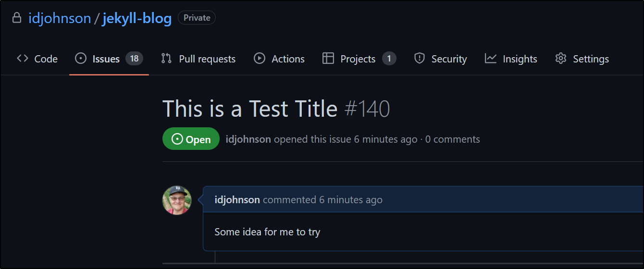The width and height of the screenshot is (644, 269).
Task: Switch to the Actions tab
Action: point(279,59)
